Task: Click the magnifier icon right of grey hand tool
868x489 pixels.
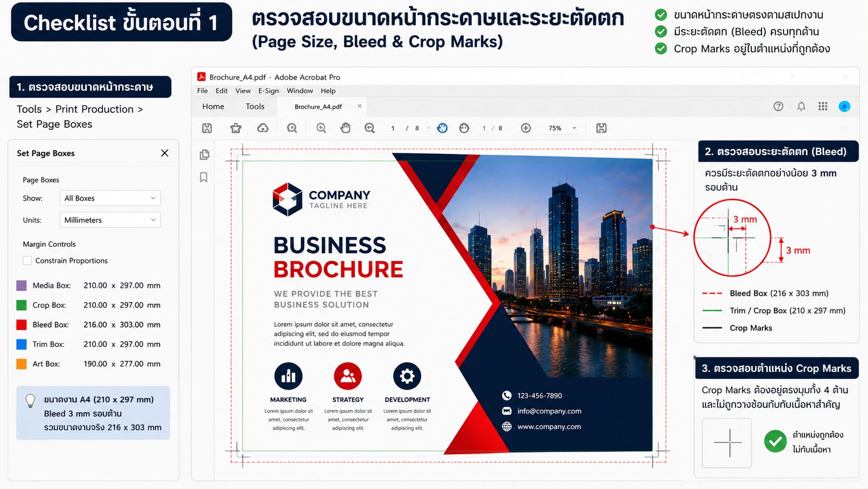Action: pos(370,128)
